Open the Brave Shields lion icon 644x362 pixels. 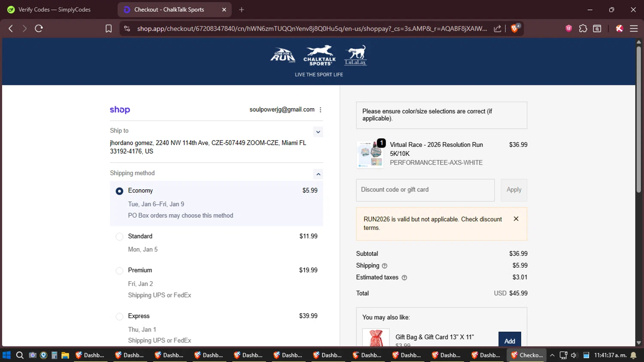(x=515, y=28)
